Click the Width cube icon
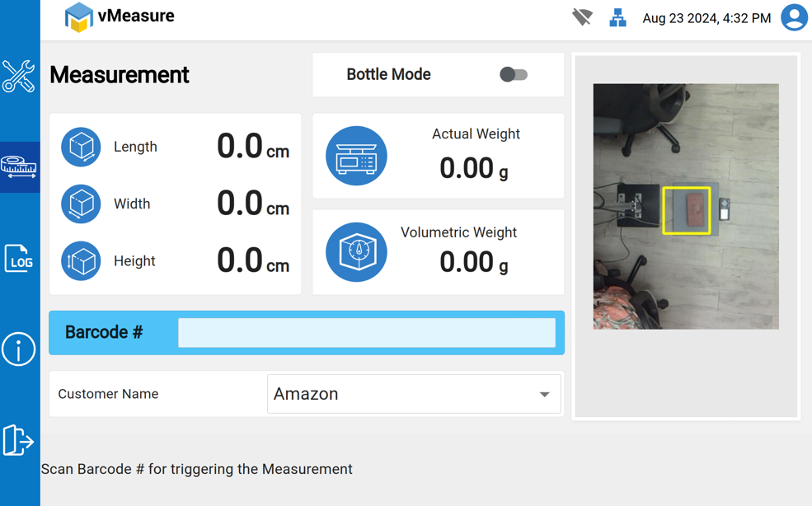The width and height of the screenshot is (812, 506). click(81, 204)
